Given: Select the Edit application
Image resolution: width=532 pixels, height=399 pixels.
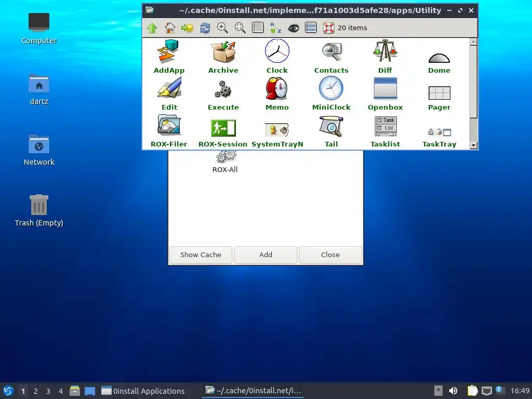Looking at the screenshot, I should 169,94.
